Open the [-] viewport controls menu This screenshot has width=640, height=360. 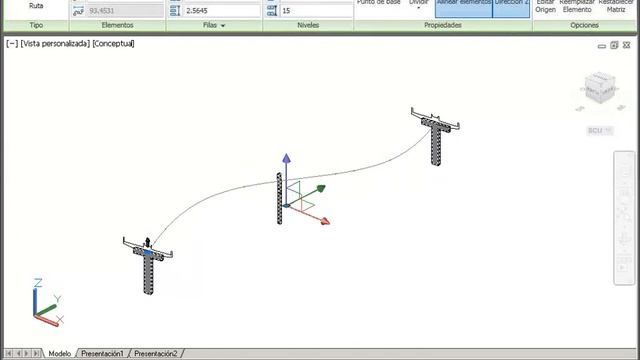pyautogui.click(x=12, y=44)
